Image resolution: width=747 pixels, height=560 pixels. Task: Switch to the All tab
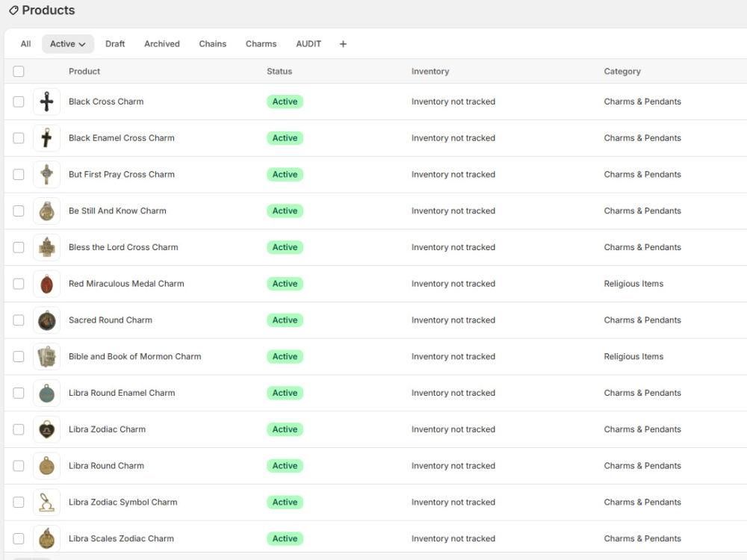(25, 44)
